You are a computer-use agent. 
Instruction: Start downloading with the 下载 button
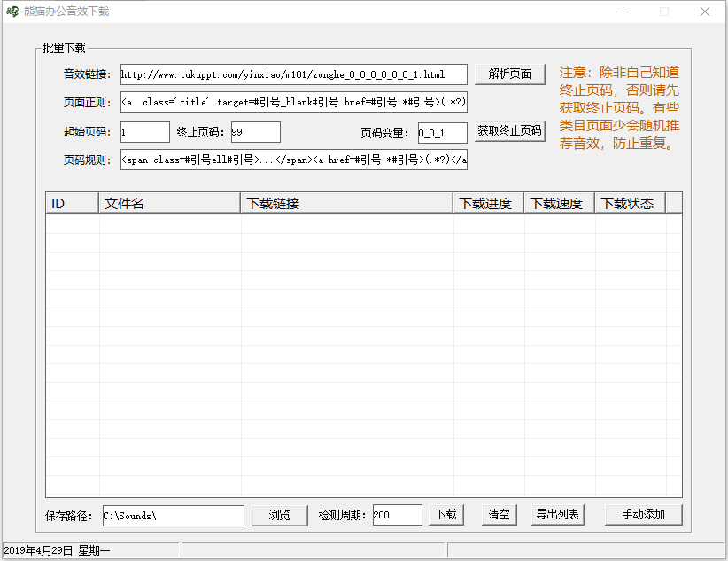(x=445, y=515)
